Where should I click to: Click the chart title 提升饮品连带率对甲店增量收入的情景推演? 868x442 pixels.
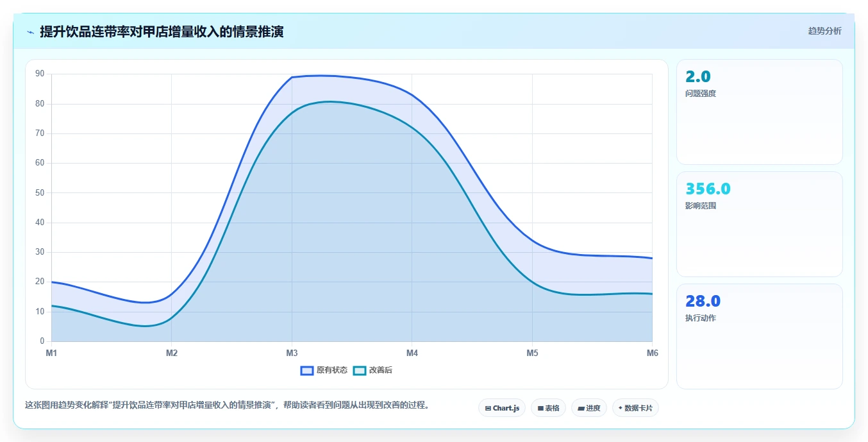point(162,31)
